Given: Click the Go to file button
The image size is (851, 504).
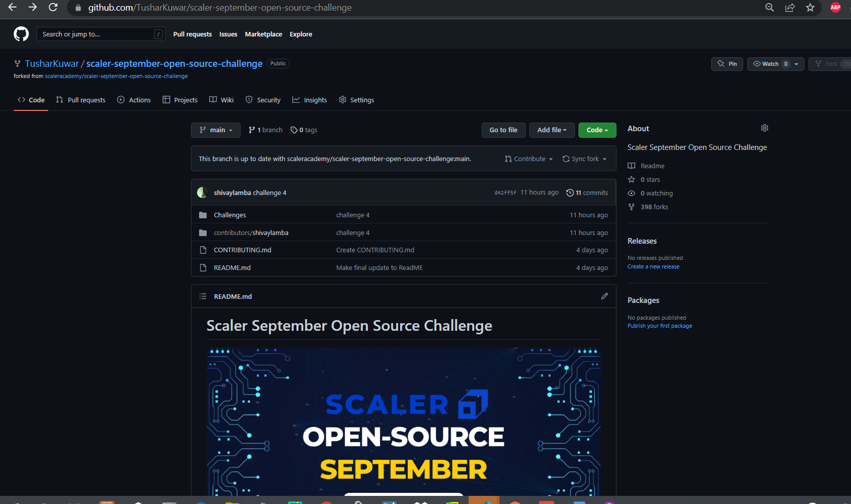Looking at the screenshot, I should click(x=503, y=130).
